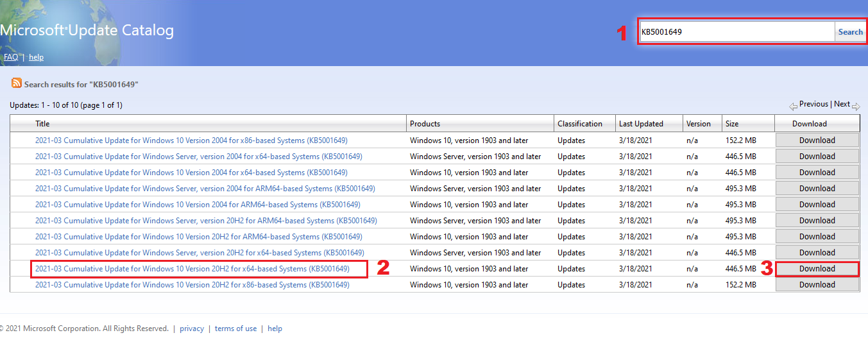The image size is (868, 342).
Task: Open the help link in the footer
Action: [275, 329]
